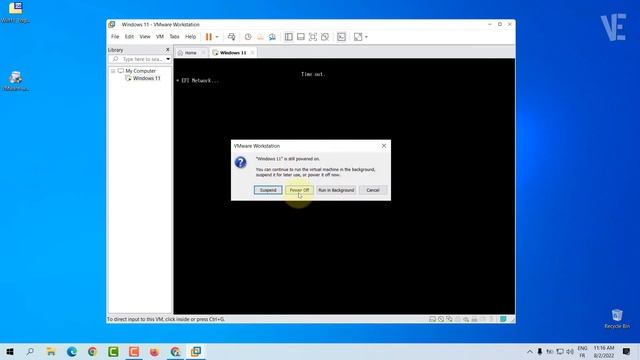Click the Power Off button
Image resolution: width=640 pixels, height=360 pixels.
coord(299,190)
